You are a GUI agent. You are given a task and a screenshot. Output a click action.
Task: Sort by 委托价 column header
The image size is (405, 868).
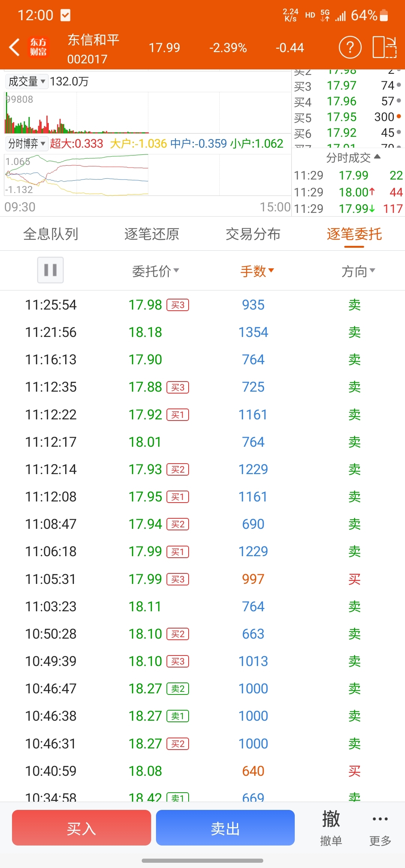click(x=155, y=271)
